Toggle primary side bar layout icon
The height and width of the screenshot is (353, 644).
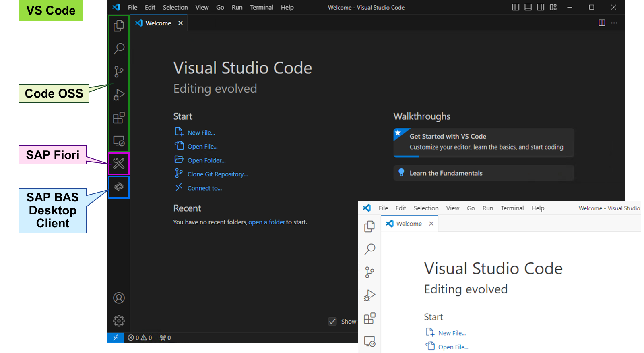pyautogui.click(x=516, y=7)
